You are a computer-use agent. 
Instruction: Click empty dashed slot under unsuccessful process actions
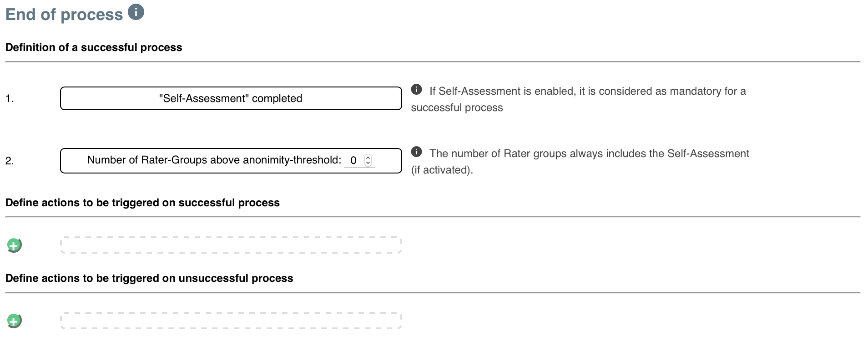[231, 321]
